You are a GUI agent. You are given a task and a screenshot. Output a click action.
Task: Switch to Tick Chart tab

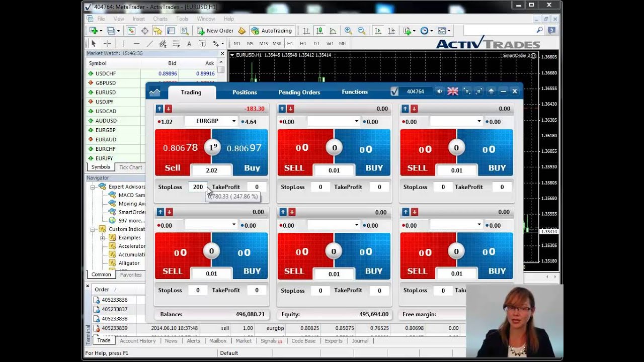[x=131, y=167]
